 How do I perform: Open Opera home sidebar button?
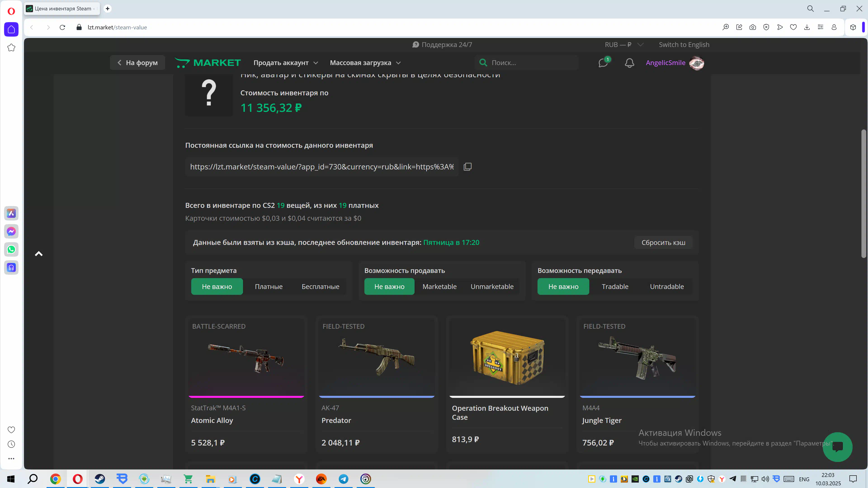click(11, 29)
